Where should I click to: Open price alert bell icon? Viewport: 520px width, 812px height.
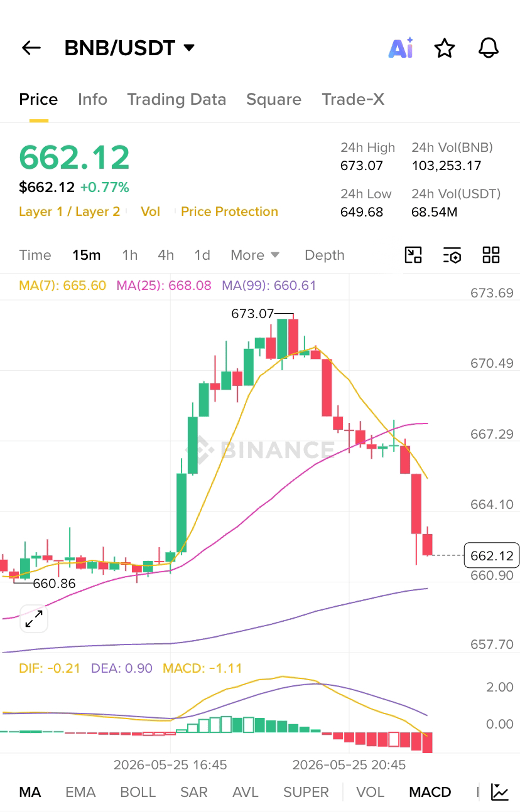[x=489, y=48]
